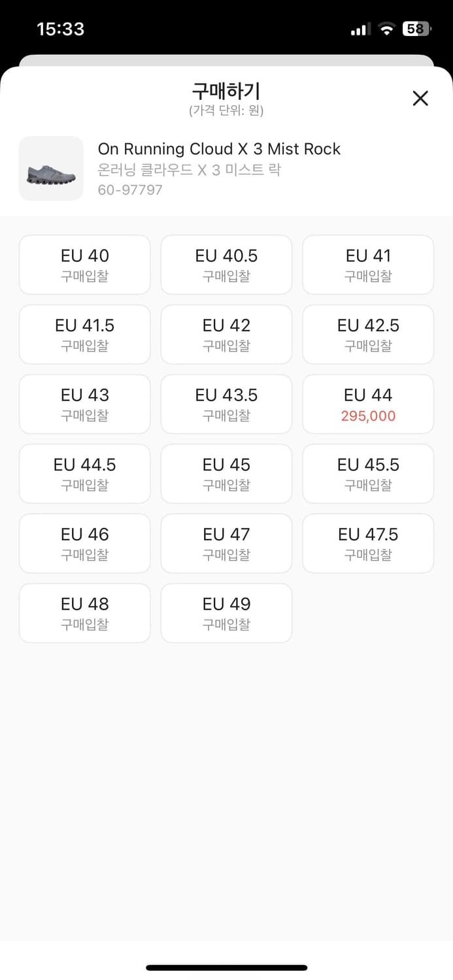Select size EU 40
Image resolution: width=453 pixels, height=980 pixels.
[x=85, y=265]
